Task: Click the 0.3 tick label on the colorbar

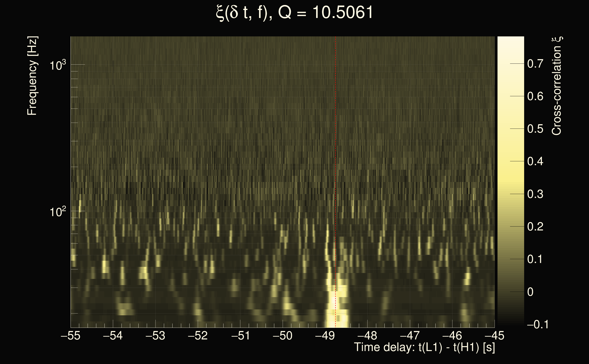Action: pyautogui.click(x=535, y=194)
